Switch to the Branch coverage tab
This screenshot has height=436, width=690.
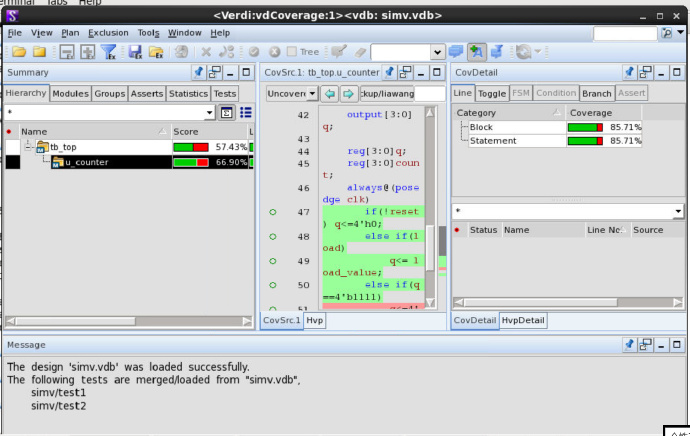pos(596,94)
